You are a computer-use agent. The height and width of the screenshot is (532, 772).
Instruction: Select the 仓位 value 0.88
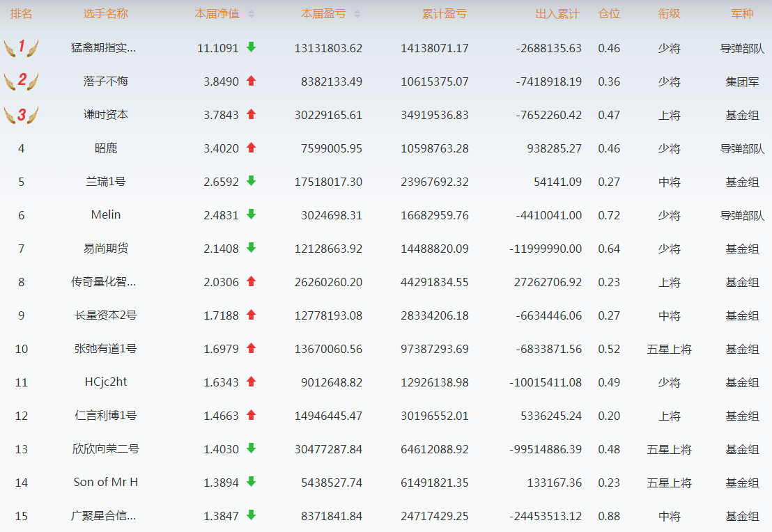[609, 516]
